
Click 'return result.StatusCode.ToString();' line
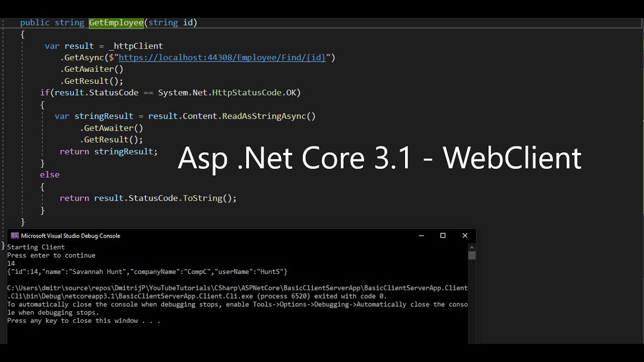click(148, 198)
